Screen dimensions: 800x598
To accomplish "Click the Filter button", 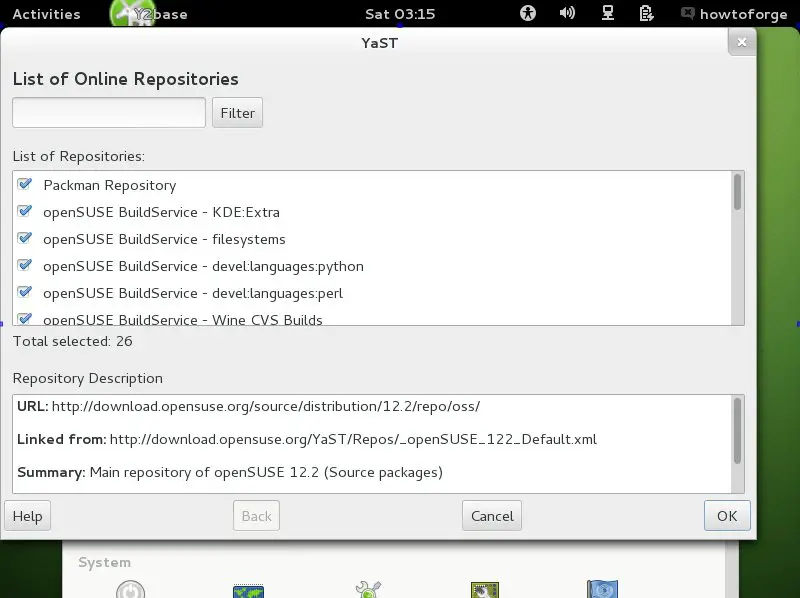I will coord(237,113).
